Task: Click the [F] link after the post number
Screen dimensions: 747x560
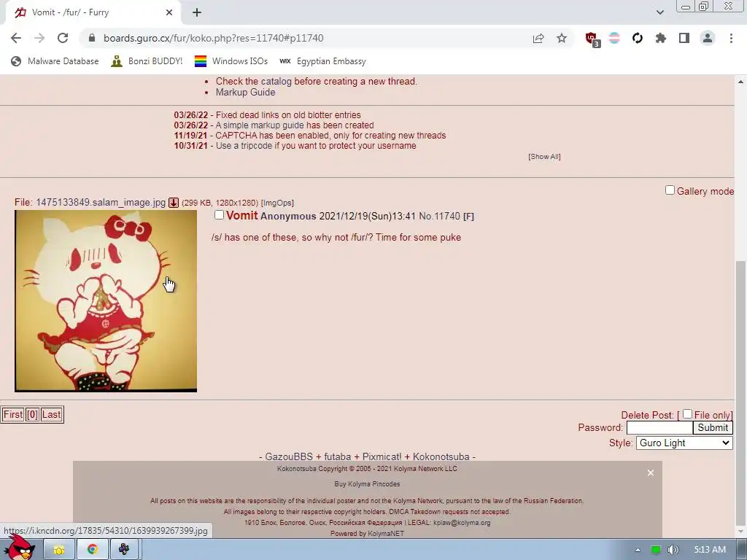Action: point(468,217)
